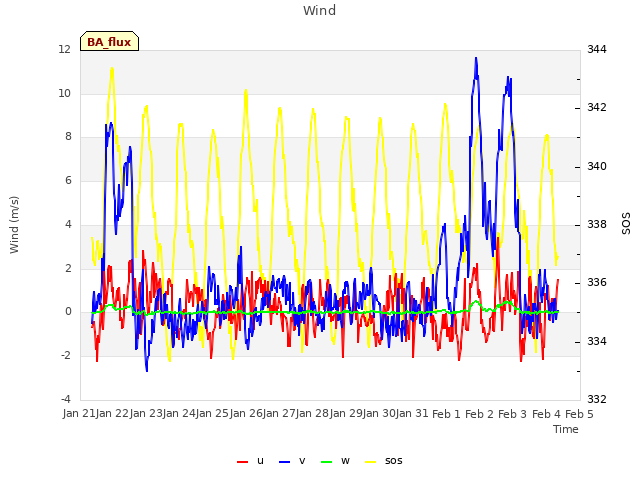Click the yellow sos peak on Jan 22
Screen dimensions: 640x480
click(112, 69)
